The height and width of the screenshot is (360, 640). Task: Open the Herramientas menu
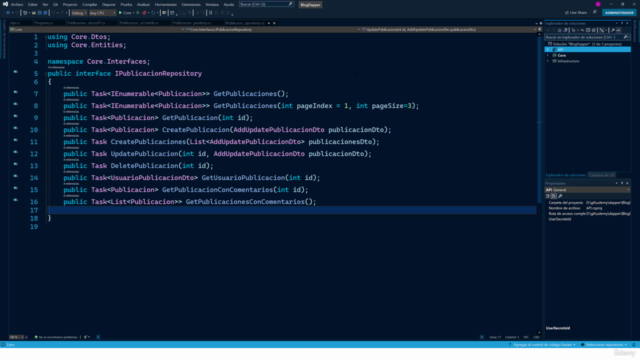click(x=166, y=4)
